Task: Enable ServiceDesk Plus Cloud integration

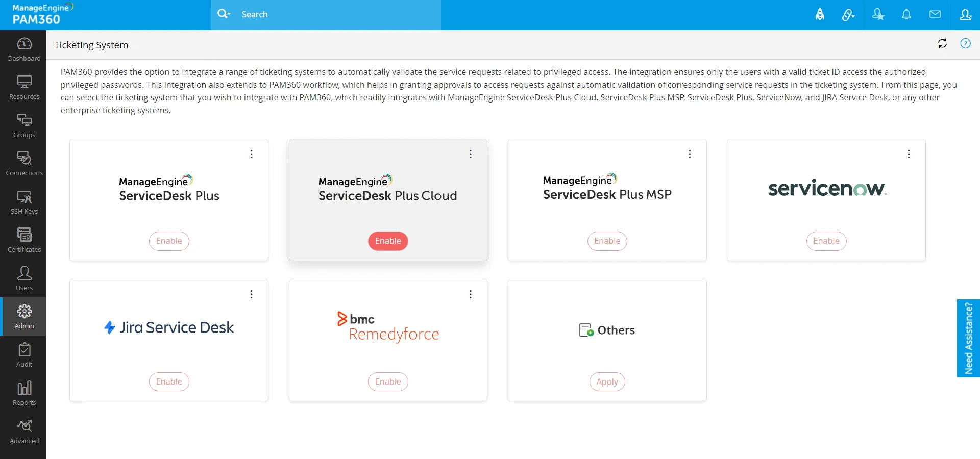Action: tap(388, 241)
